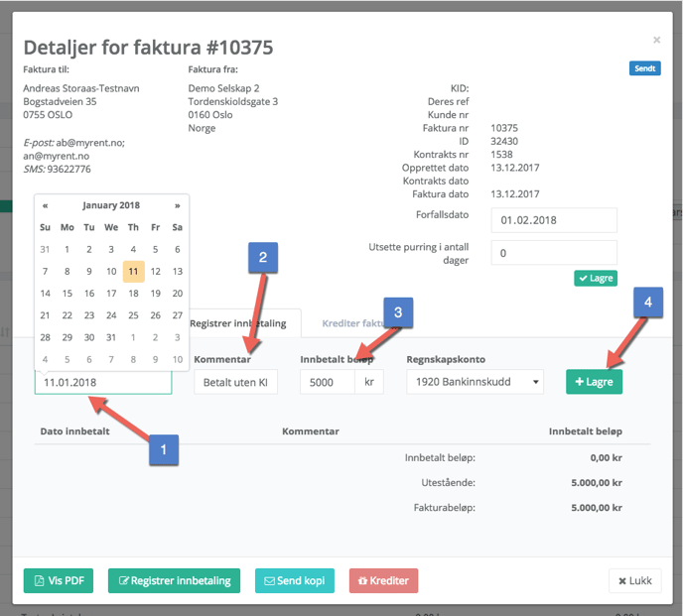The height and width of the screenshot is (616, 683).
Task: Click the ID value 32430
Action: point(504,141)
